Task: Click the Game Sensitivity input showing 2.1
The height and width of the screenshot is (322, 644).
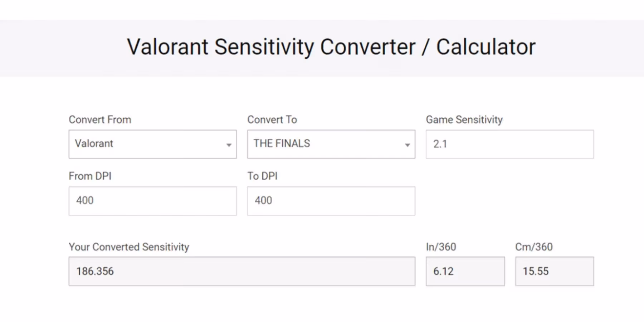Action: point(509,144)
